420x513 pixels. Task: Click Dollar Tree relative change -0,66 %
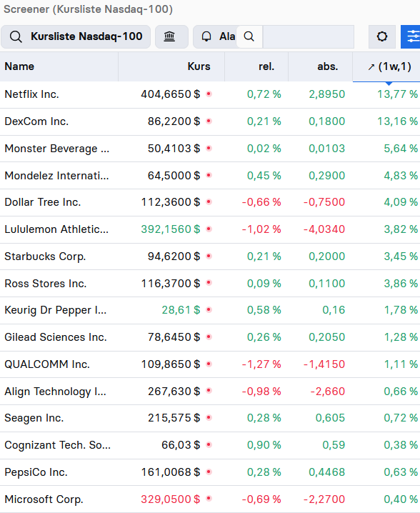point(261,202)
